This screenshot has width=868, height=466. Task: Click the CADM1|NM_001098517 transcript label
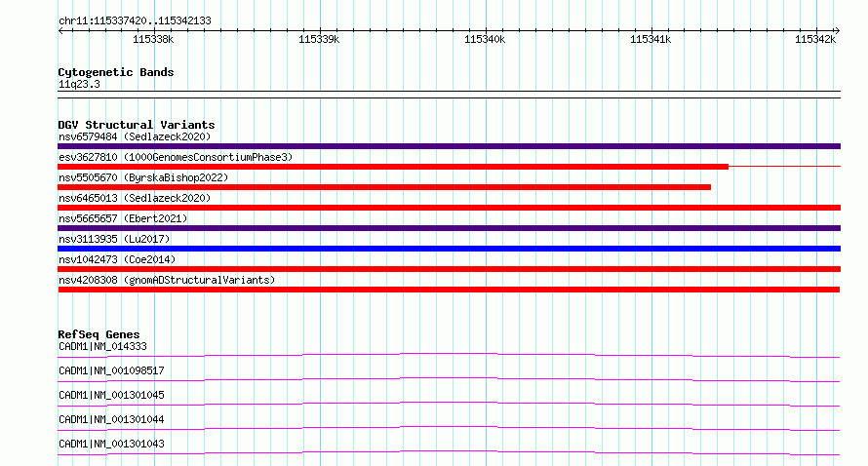111,370
